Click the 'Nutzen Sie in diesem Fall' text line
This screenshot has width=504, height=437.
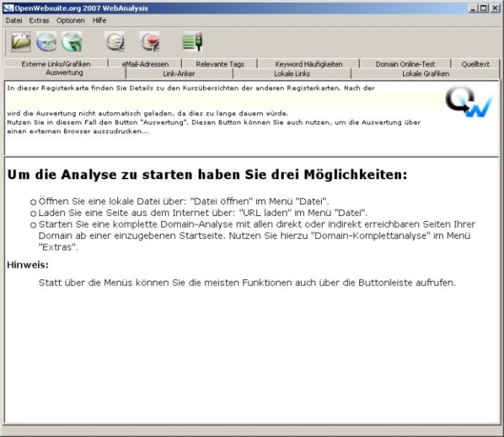214,123
